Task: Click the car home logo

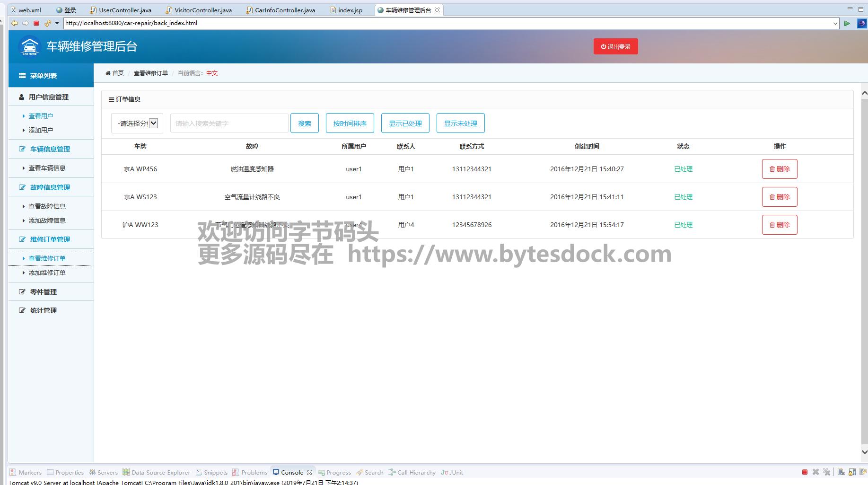Action: [x=29, y=46]
